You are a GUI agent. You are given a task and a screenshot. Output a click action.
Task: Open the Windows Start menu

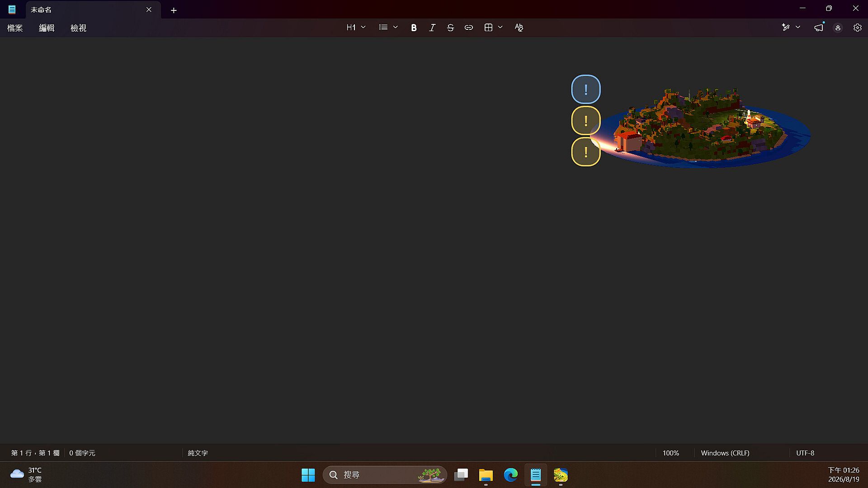[308, 475]
